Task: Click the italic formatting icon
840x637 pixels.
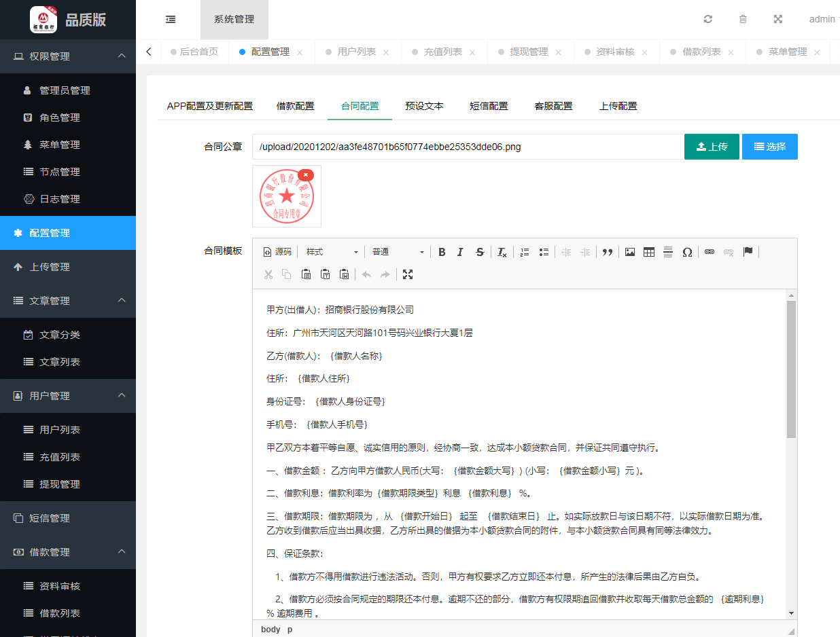Action: 460,252
